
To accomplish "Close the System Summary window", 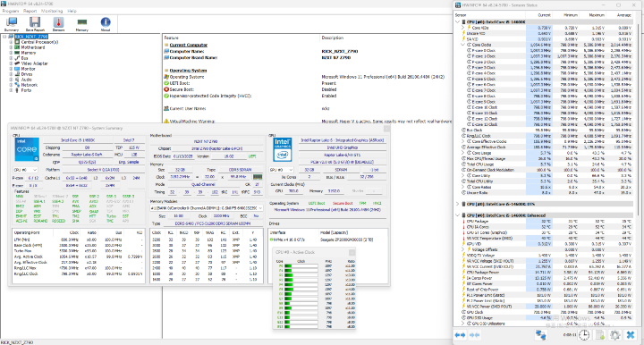I will click(x=386, y=129).
